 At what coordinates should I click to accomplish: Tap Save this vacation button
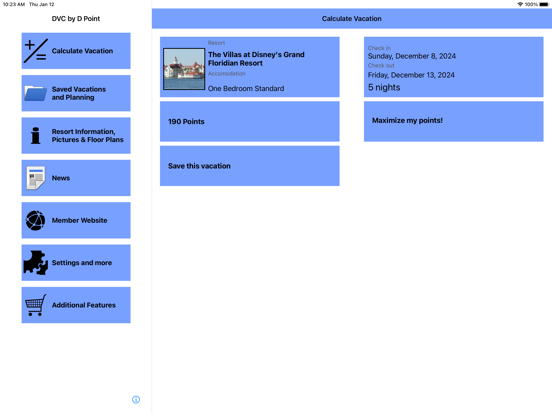pos(250,166)
